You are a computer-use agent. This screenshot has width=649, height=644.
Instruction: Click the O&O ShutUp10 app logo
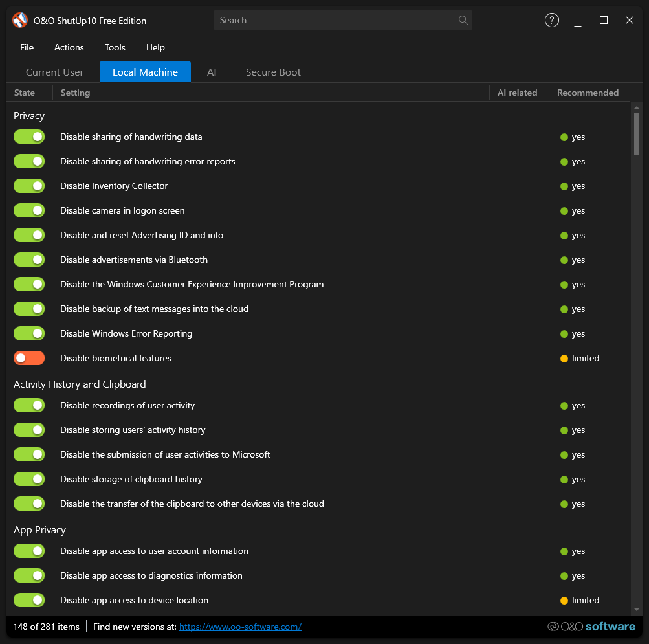(x=20, y=20)
